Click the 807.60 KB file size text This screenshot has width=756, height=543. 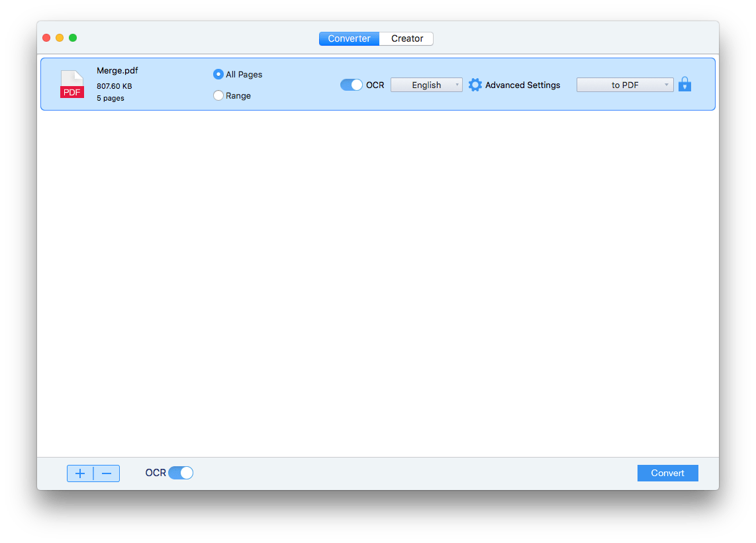coord(115,86)
